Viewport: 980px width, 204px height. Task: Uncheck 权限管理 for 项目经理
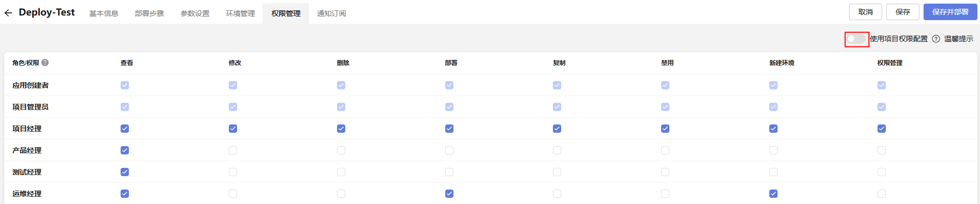tap(882, 129)
